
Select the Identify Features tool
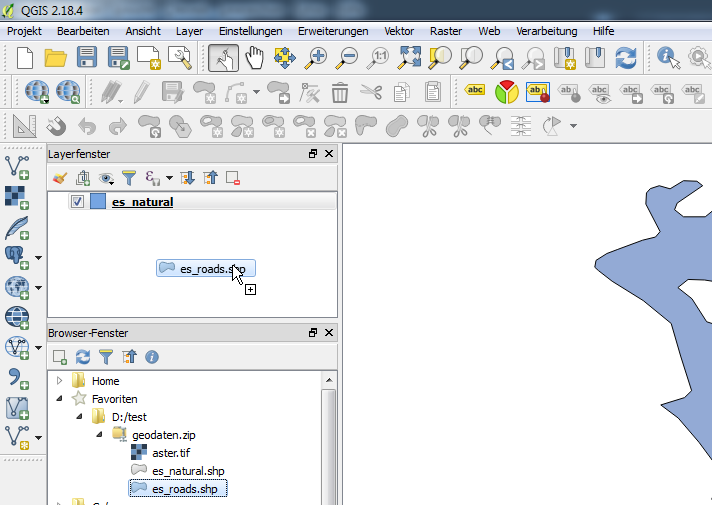[x=668, y=58]
